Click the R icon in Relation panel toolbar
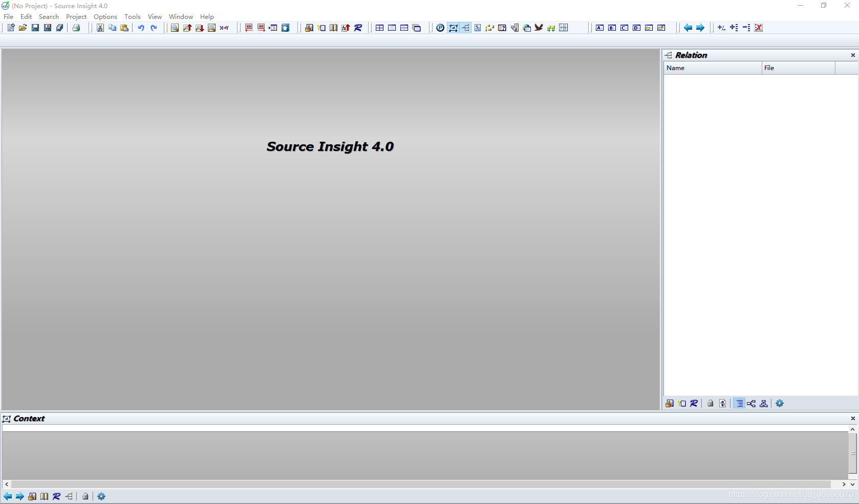This screenshot has width=859, height=504. click(694, 403)
